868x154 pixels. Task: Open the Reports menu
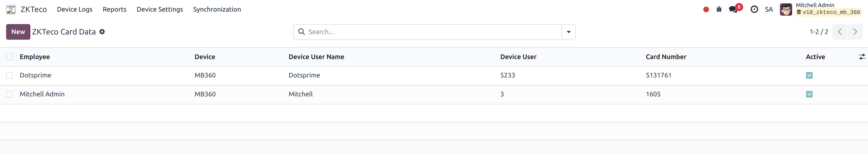(x=115, y=9)
